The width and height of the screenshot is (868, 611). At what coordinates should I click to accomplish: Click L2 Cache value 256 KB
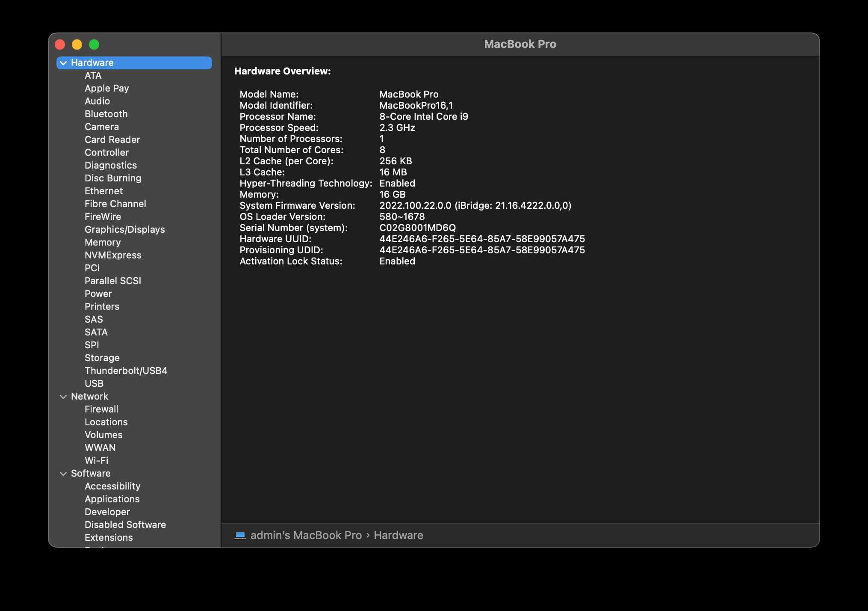[x=396, y=161]
